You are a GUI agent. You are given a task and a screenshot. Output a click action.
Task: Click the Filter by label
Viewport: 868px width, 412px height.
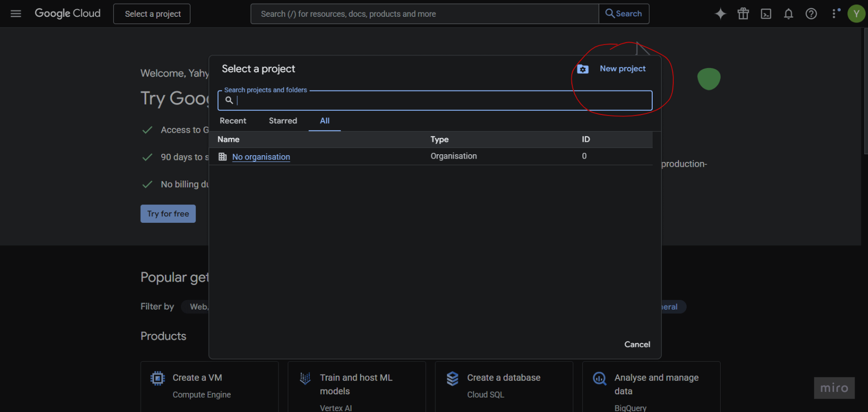157,307
